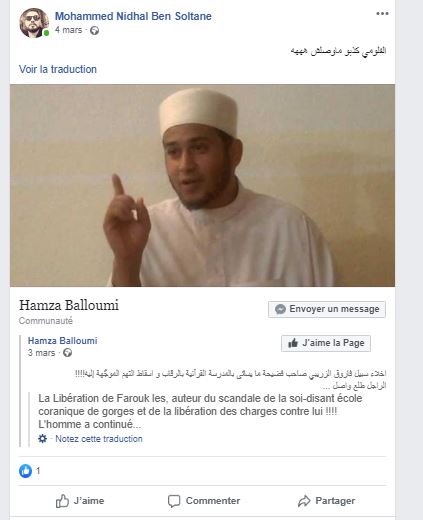Click J'aime la Page button
The image size is (423, 520).
pyautogui.click(x=326, y=343)
